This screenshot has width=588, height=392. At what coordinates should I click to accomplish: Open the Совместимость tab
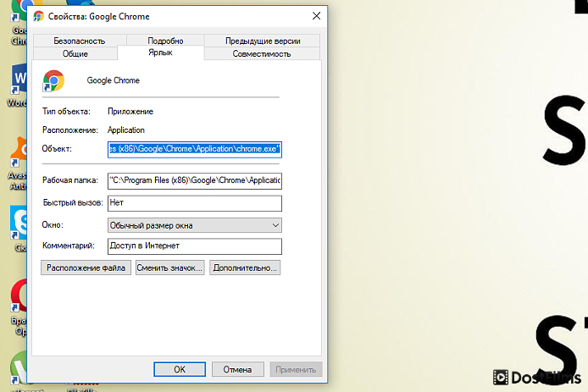click(x=262, y=53)
